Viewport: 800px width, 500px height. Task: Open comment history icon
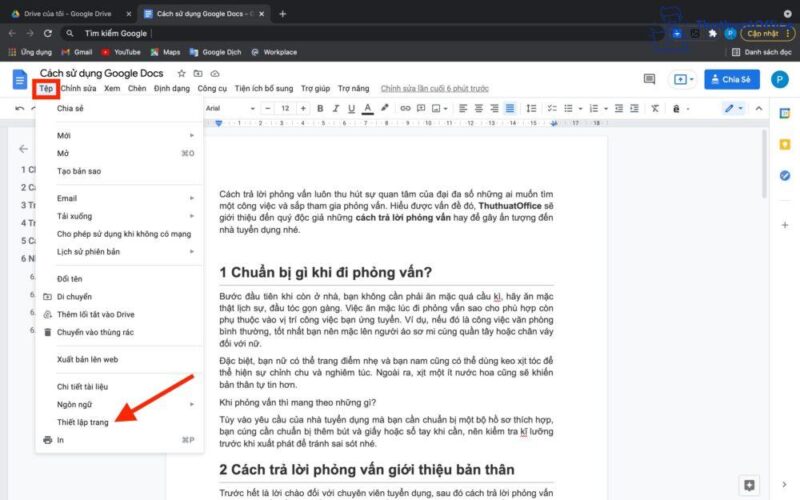click(x=649, y=79)
